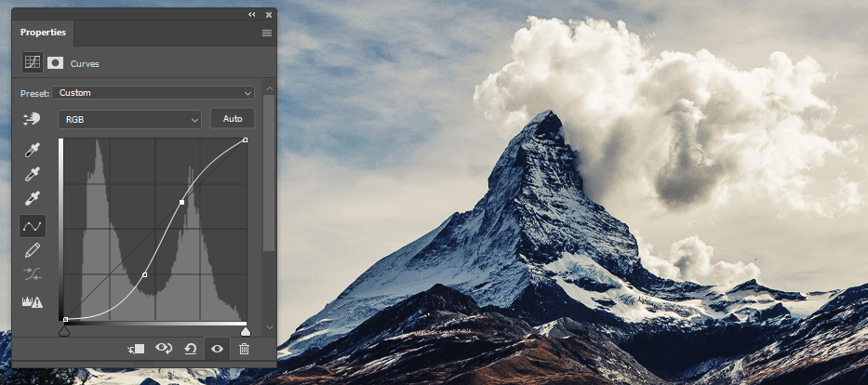Open the Properties panel menu

pyautogui.click(x=267, y=33)
